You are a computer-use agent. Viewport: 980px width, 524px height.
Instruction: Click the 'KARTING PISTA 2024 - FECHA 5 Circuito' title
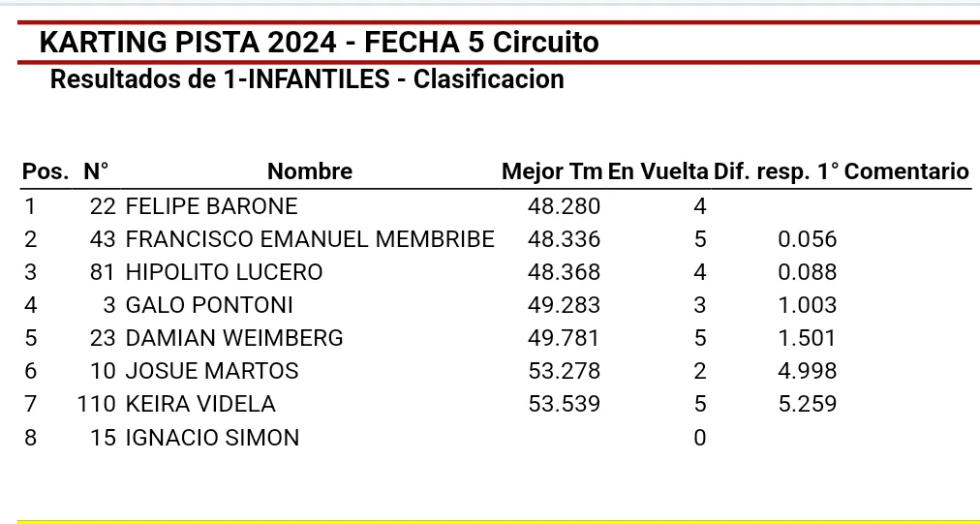(319, 43)
